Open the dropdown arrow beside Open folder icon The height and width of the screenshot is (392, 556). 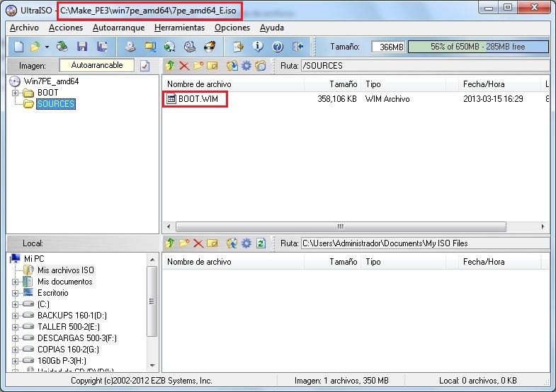(x=47, y=47)
